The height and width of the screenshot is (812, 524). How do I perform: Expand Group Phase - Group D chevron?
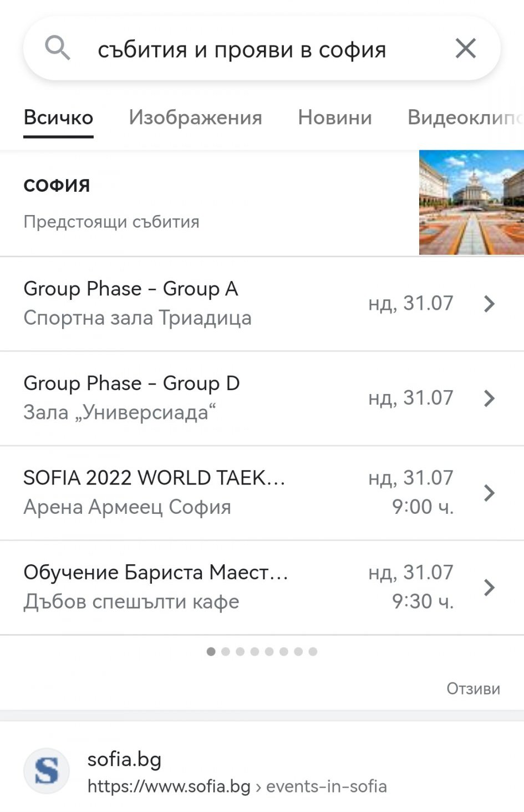pyautogui.click(x=489, y=398)
